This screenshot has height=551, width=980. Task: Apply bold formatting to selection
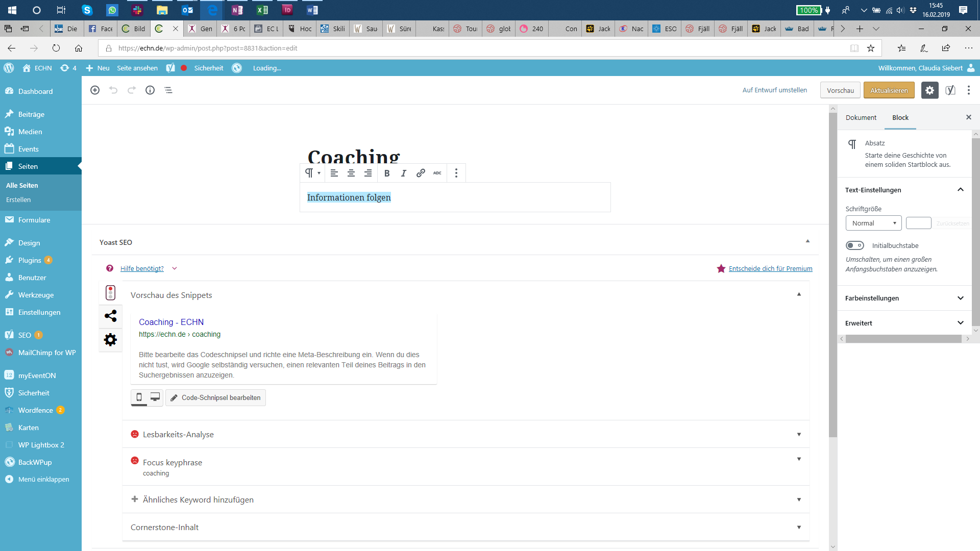click(x=387, y=173)
